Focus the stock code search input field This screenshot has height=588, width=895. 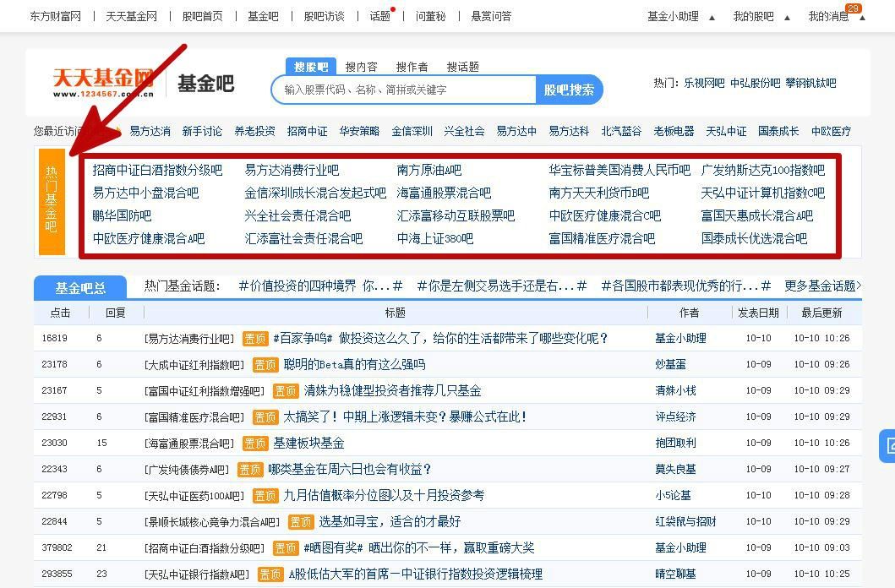[403, 90]
